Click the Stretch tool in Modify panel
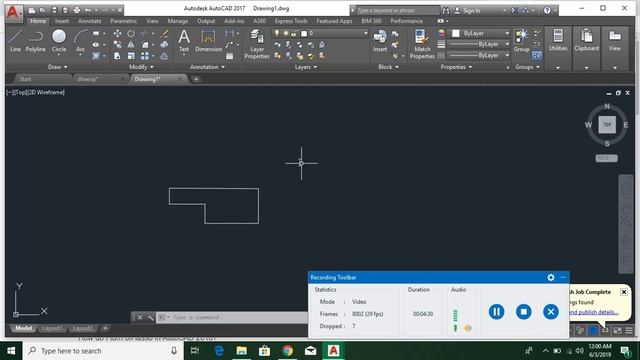This screenshot has width=640, height=360. coord(118,56)
